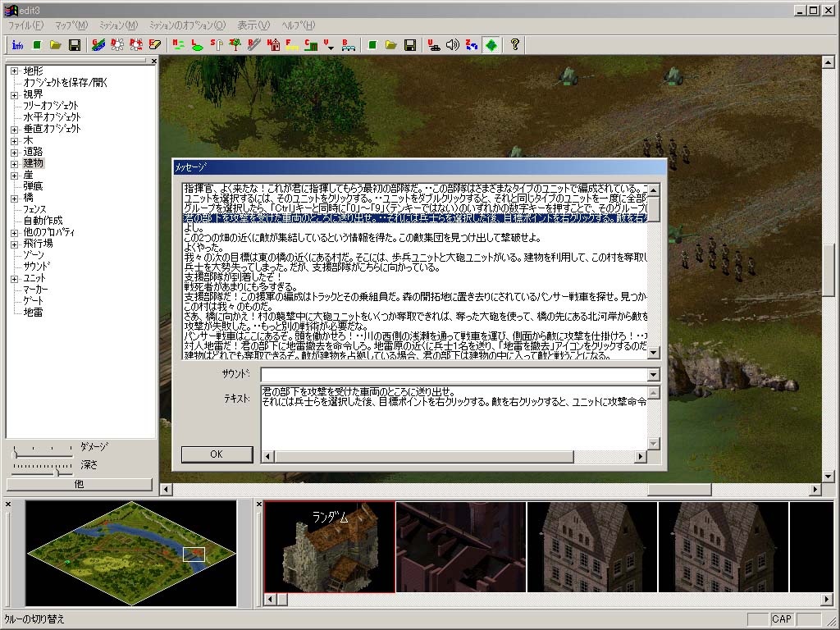The image size is (840, 630).
Task: Click the road tool icon in toolbar
Action: click(x=254, y=44)
